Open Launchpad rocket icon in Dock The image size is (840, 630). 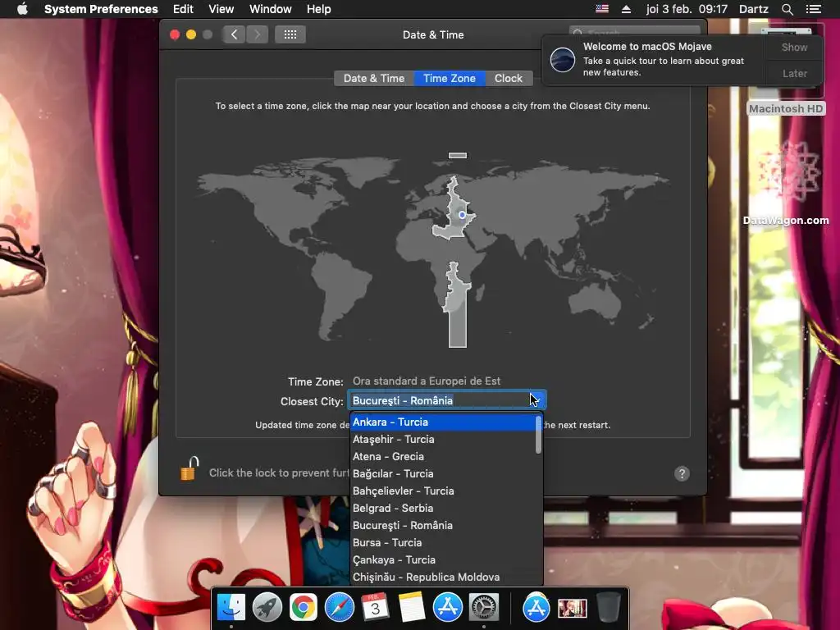pyautogui.click(x=267, y=608)
